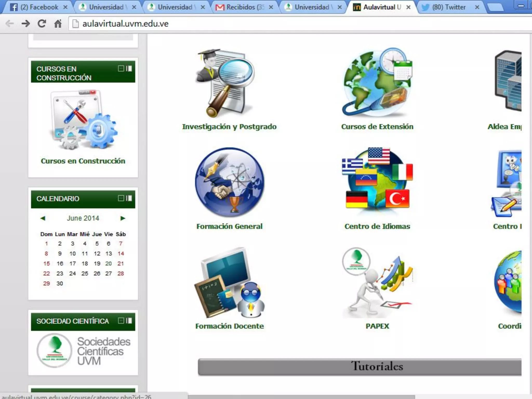The width and height of the screenshot is (532, 399).
Task: Open the Formación Docente computer icon
Action: tap(230, 283)
